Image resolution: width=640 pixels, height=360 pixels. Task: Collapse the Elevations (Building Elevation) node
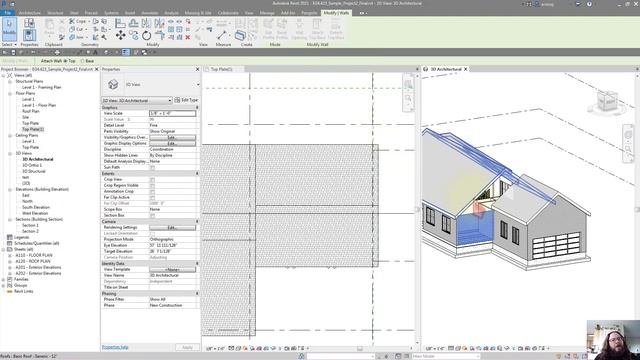tap(10, 189)
